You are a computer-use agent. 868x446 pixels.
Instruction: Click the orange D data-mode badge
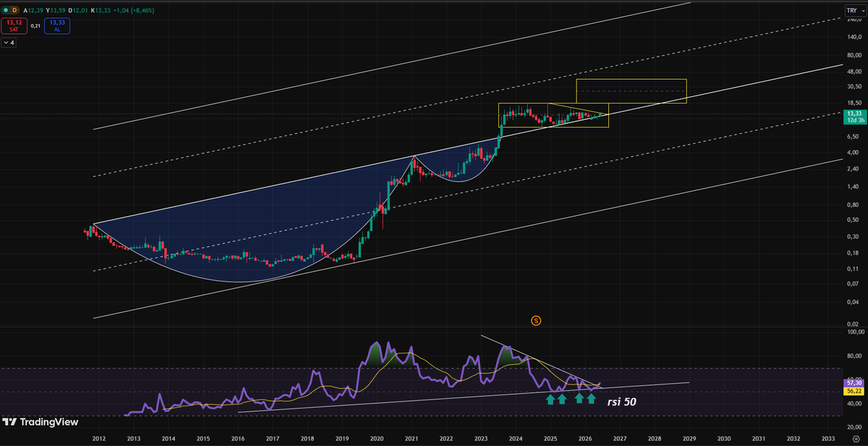point(14,11)
